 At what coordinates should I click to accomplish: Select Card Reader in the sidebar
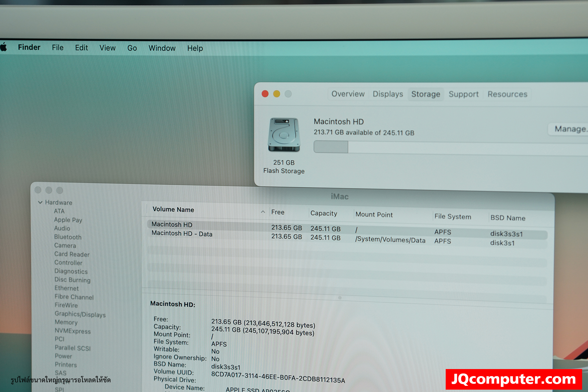click(72, 254)
